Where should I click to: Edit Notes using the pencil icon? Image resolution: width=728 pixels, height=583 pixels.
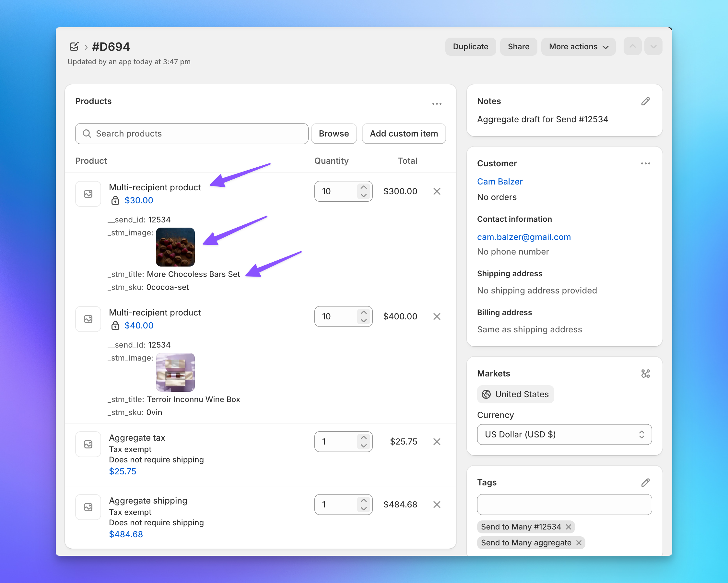tap(645, 101)
